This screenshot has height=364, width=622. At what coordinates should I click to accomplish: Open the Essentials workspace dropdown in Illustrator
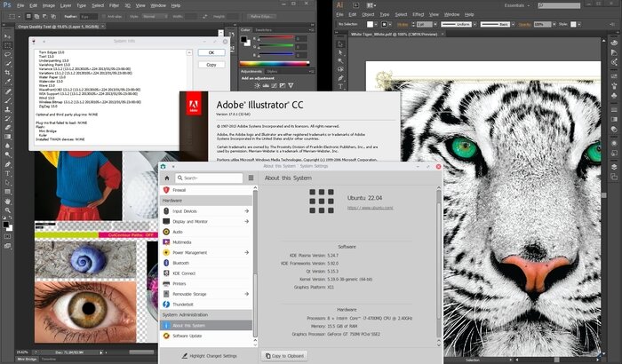click(x=517, y=5)
